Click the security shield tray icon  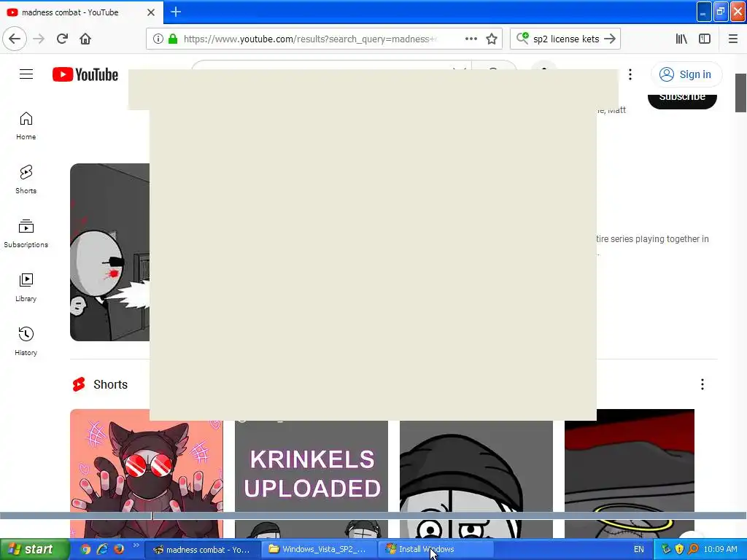click(x=679, y=550)
